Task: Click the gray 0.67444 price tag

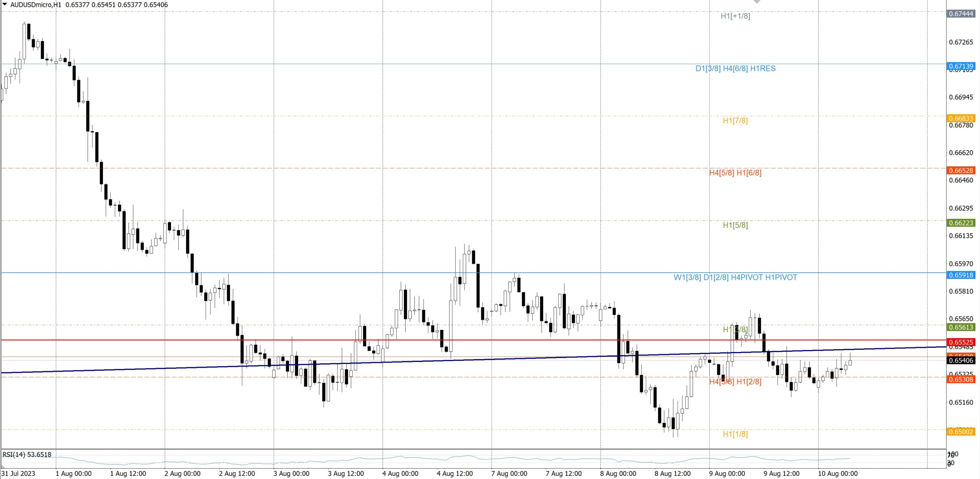Action: [961, 14]
